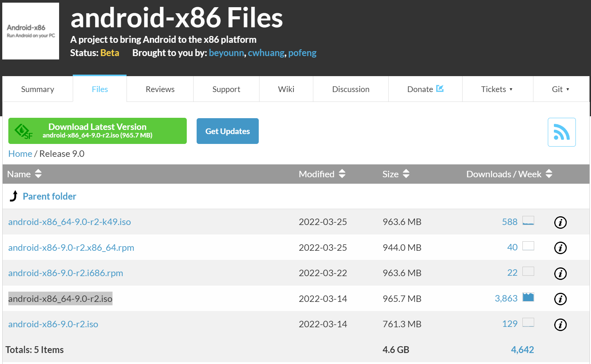Screen dimensions: 591x364
Task: Click the 761.3 MB size cell
Action: pos(402,324)
